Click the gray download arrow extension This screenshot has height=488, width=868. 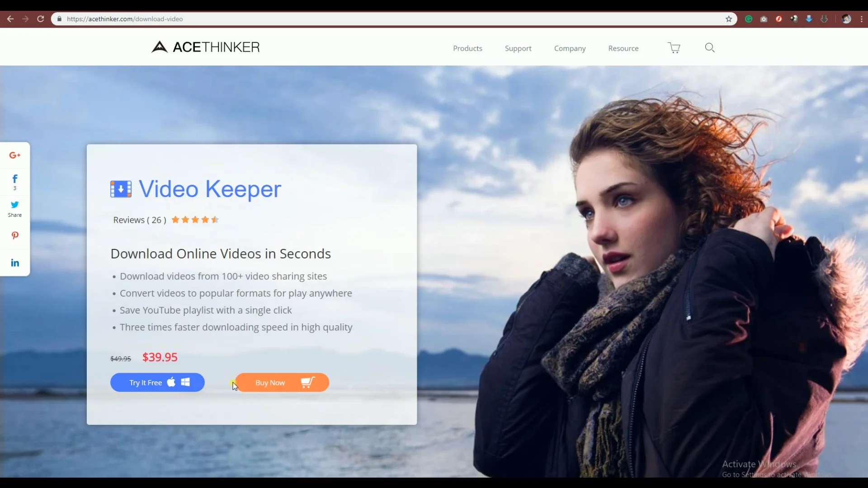click(824, 19)
